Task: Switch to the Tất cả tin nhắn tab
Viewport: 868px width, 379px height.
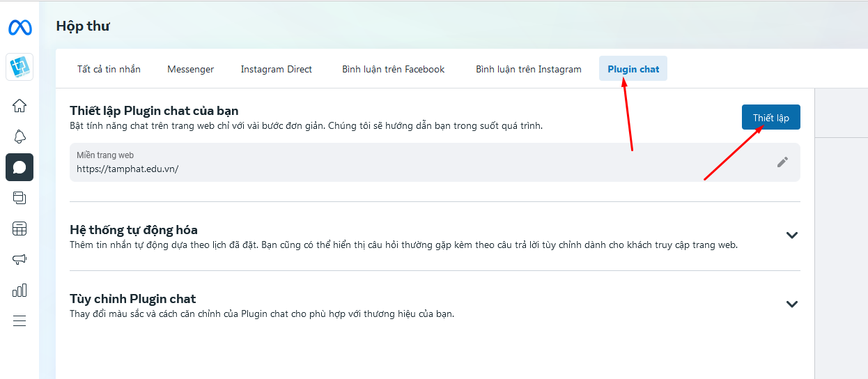Action: click(x=109, y=69)
